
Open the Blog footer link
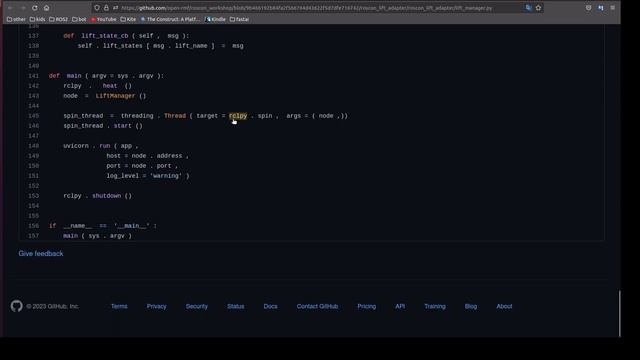(x=471, y=306)
